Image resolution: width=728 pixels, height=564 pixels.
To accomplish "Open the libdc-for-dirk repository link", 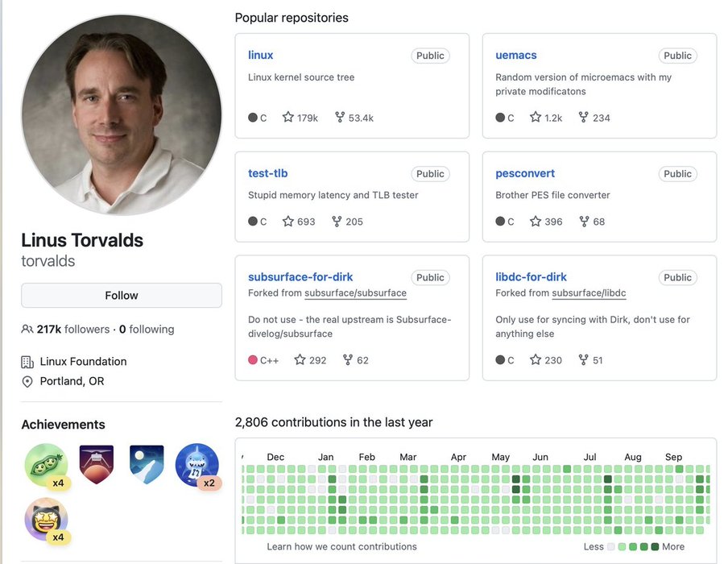I will [x=531, y=276].
